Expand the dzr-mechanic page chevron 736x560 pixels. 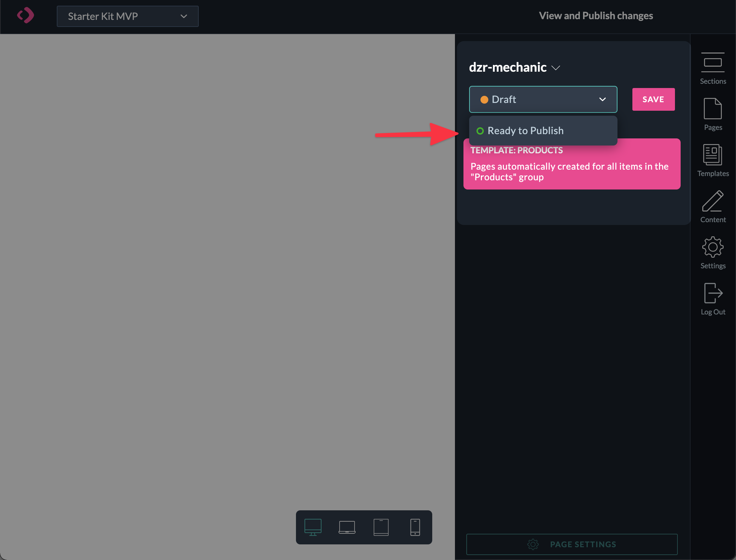[x=556, y=68]
